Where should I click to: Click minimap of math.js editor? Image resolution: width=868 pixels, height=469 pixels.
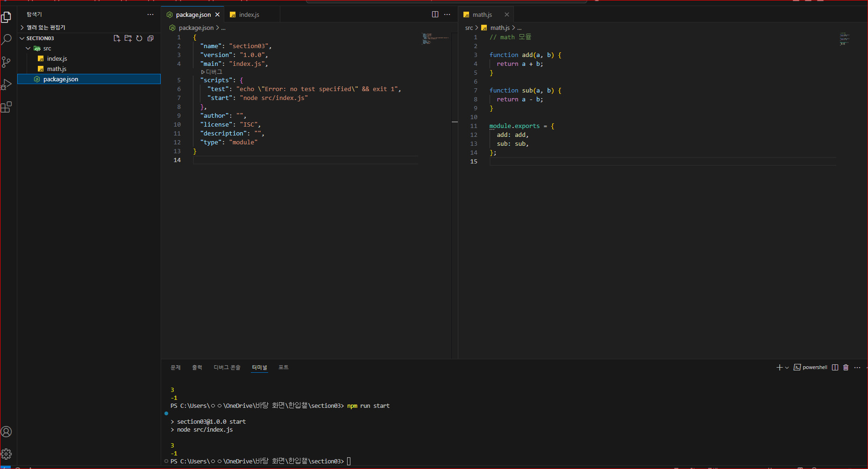pos(844,39)
